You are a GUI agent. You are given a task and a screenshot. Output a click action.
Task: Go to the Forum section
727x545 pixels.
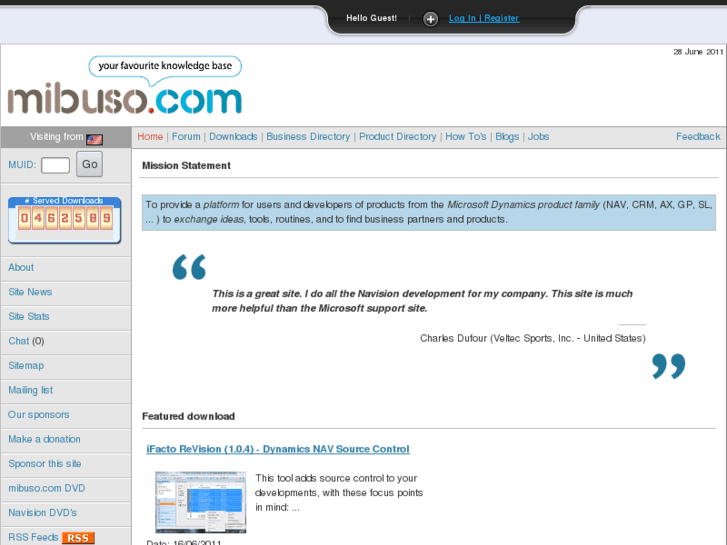(186, 136)
